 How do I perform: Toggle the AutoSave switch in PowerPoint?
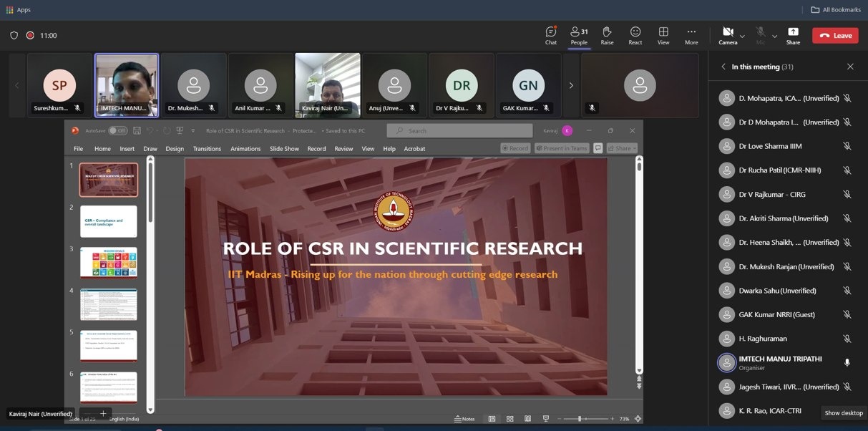pyautogui.click(x=117, y=130)
